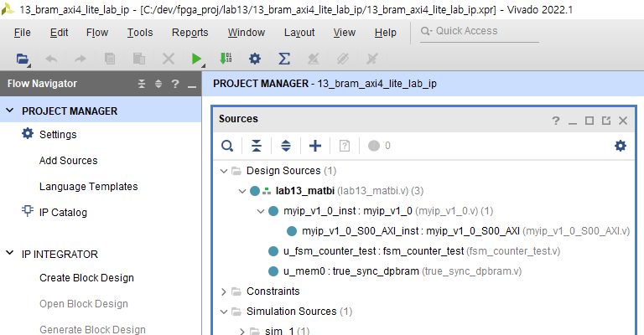The width and height of the screenshot is (644, 335).
Task: Click Generate Block Design
Action: pos(92,330)
